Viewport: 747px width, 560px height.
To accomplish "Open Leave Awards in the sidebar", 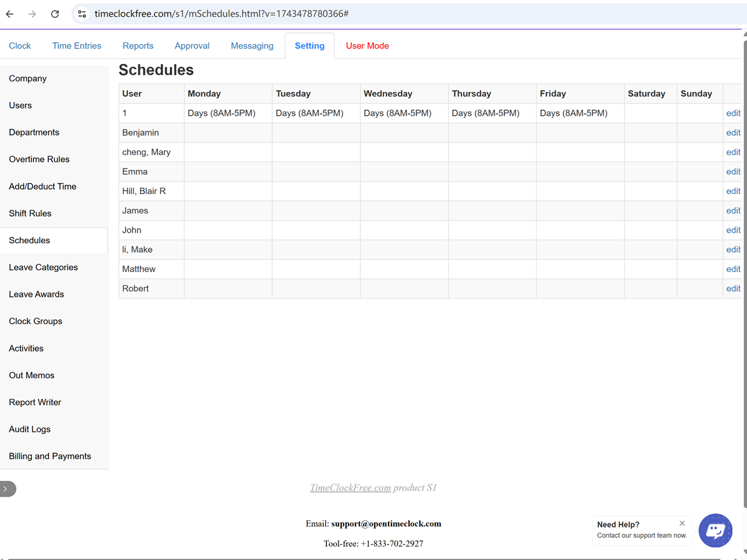I will (54, 294).
